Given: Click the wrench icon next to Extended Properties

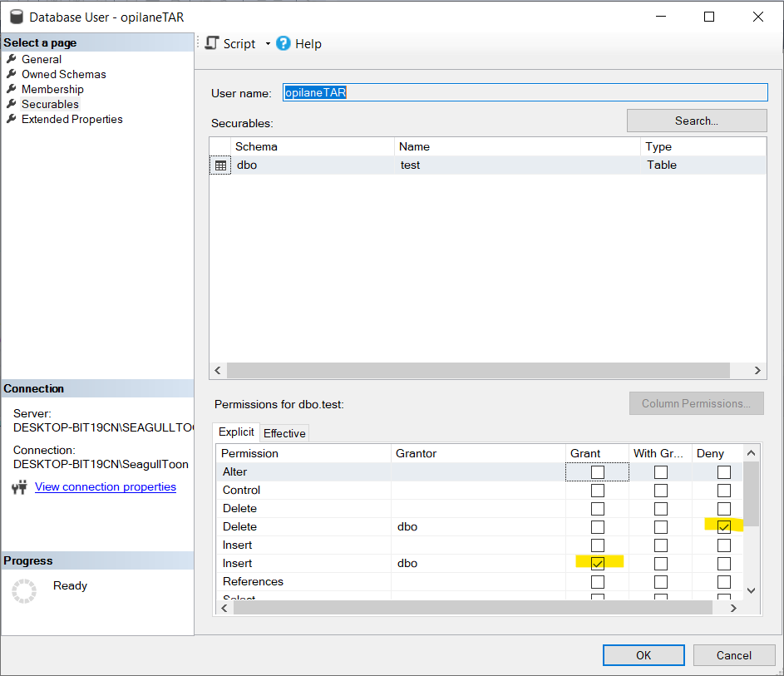Looking at the screenshot, I should pyautogui.click(x=12, y=119).
